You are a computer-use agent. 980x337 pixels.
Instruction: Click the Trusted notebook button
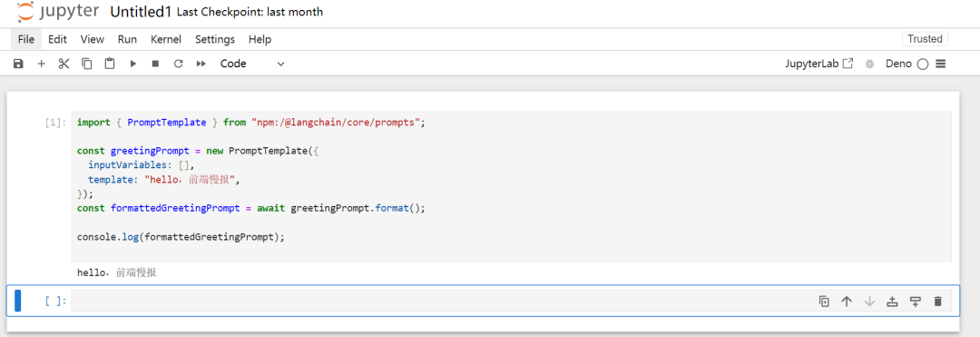(x=925, y=39)
